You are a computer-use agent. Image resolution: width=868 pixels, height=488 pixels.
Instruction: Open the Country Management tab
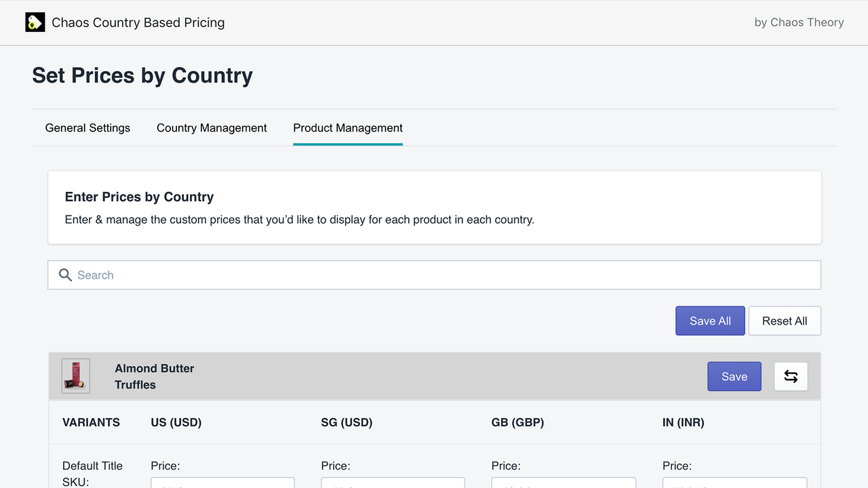point(212,127)
